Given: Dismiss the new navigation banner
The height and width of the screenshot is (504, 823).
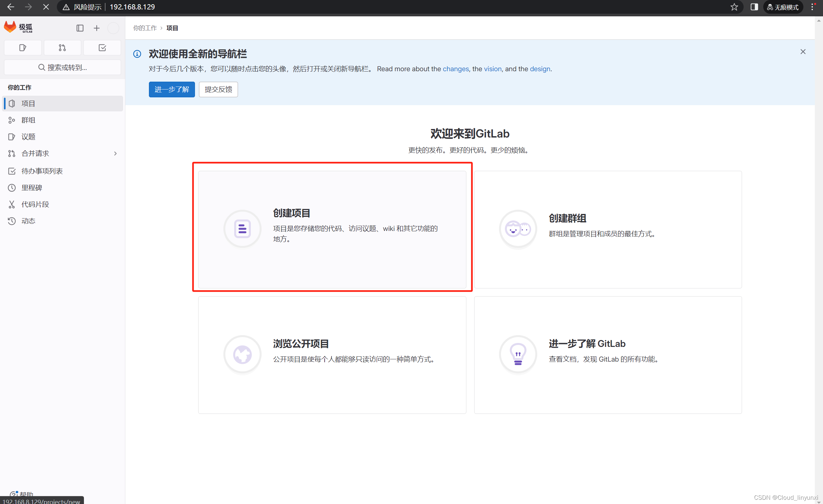Looking at the screenshot, I should 803,52.
